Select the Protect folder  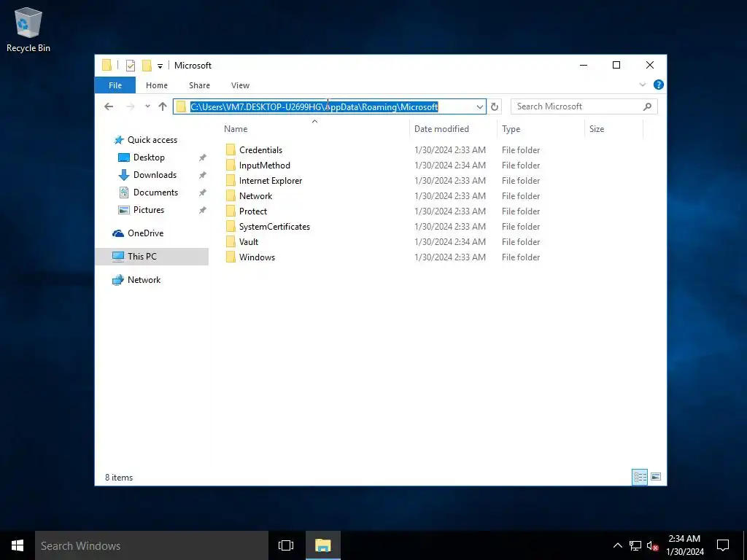(253, 211)
